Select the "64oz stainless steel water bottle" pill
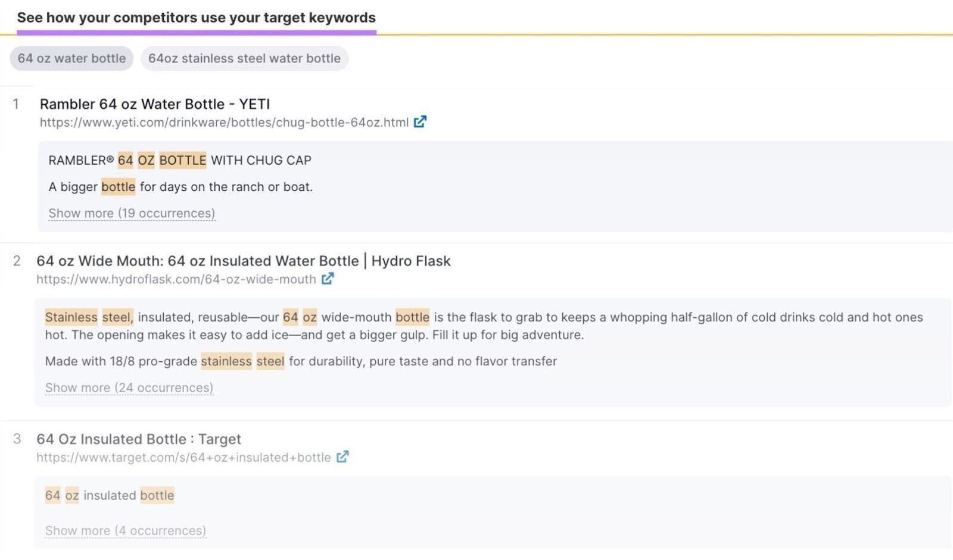 pyautogui.click(x=244, y=58)
